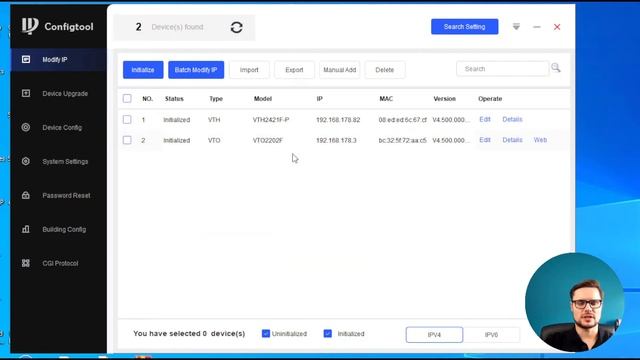Image resolution: width=640 pixels, height=360 pixels.
Task: Click the IP address 192.168.178.3
Action: click(x=336, y=140)
